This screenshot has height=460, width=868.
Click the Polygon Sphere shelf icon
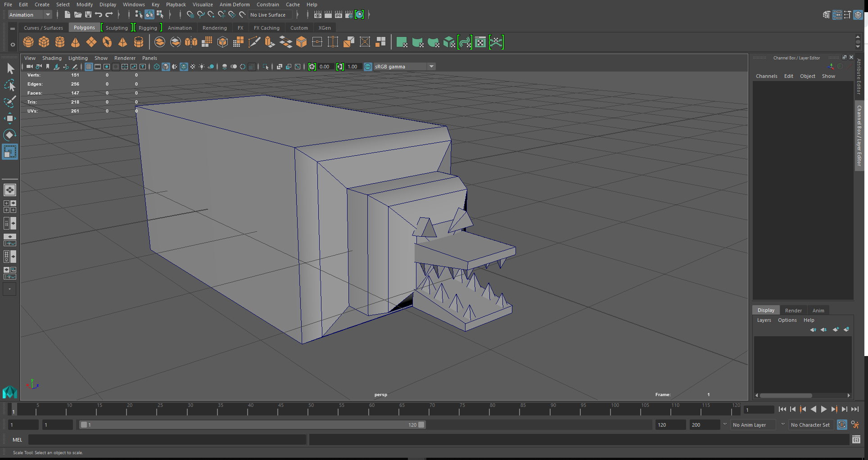[28, 42]
